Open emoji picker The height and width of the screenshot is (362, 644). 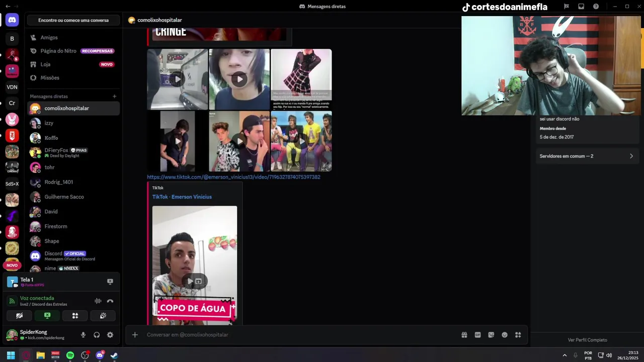[505, 335]
